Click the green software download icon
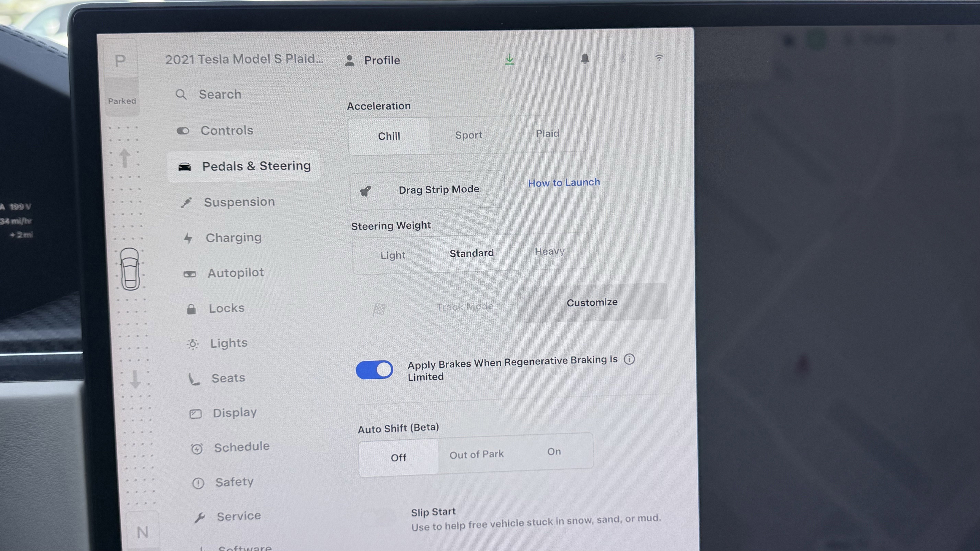 pyautogui.click(x=509, y=59)
